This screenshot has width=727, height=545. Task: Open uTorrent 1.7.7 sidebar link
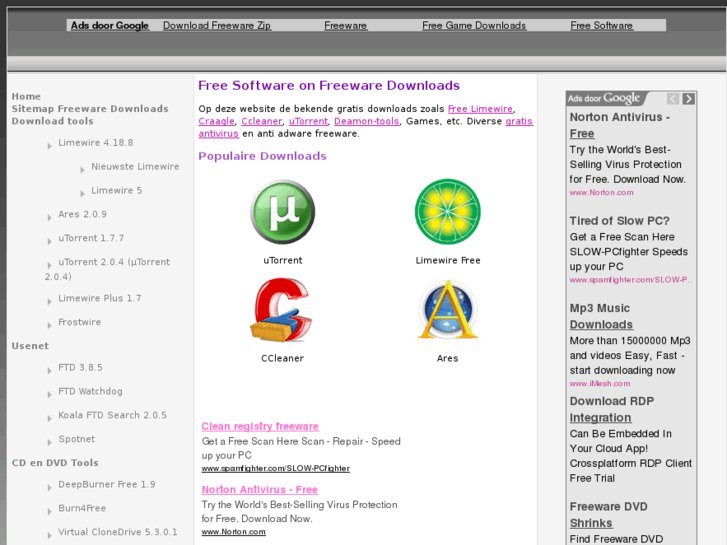pos(91,238)
